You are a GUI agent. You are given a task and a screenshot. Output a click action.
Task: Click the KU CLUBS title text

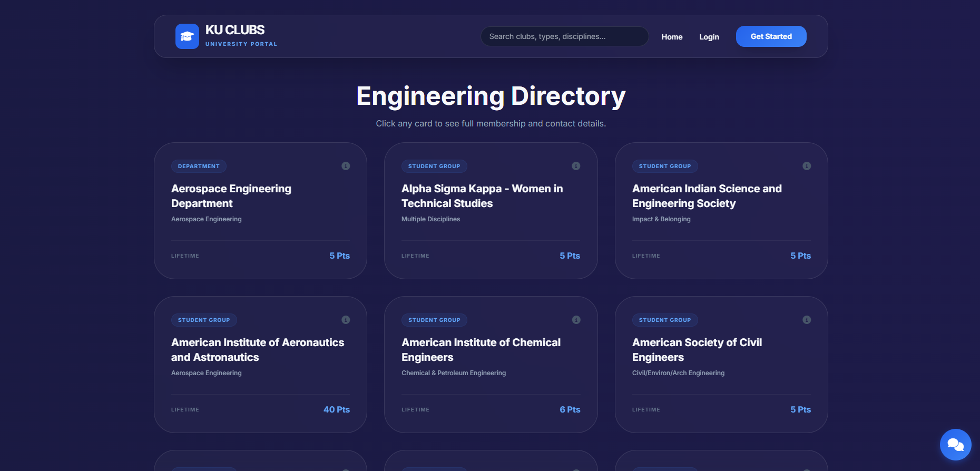coord(235,30)
